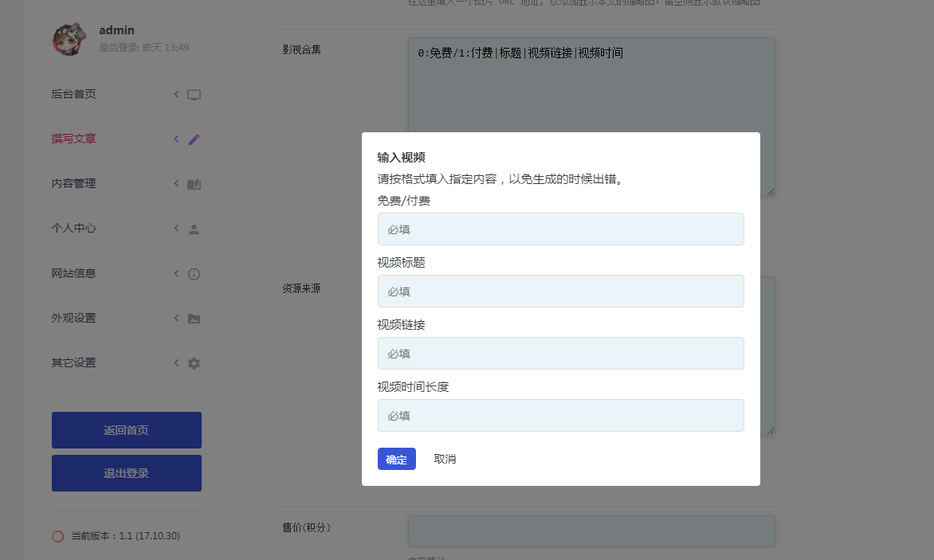Click the 视频标题 input field
Viewport: 934px width, 560px height.
point(560,291)
